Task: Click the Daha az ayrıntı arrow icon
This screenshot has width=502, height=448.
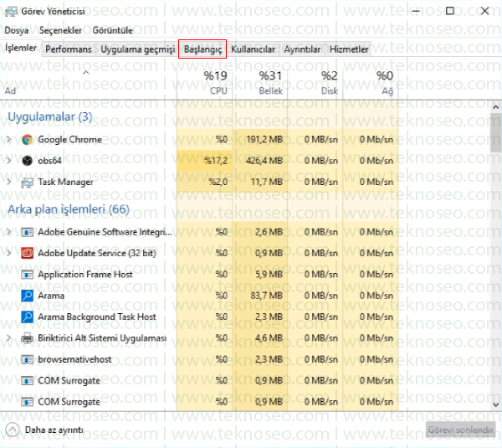Action: pos(13,430)
